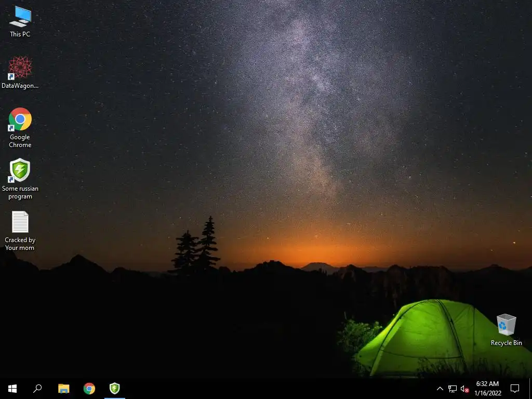Open the taskbar search magnifier

click(37, 389)
